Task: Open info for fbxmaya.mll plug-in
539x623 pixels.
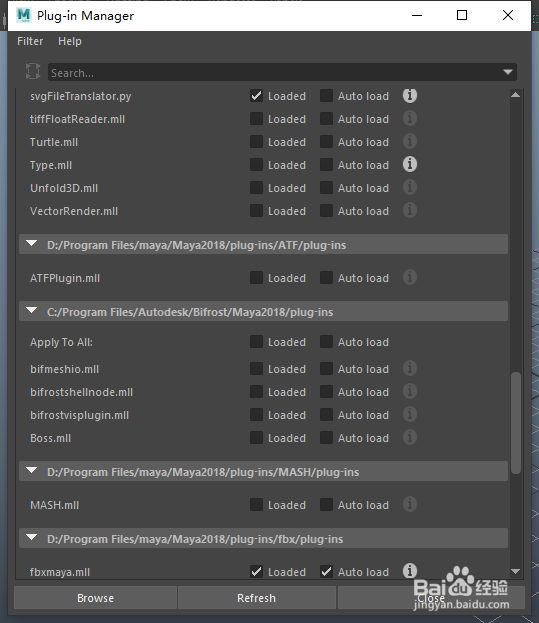Action: click(x=410, y=571)
